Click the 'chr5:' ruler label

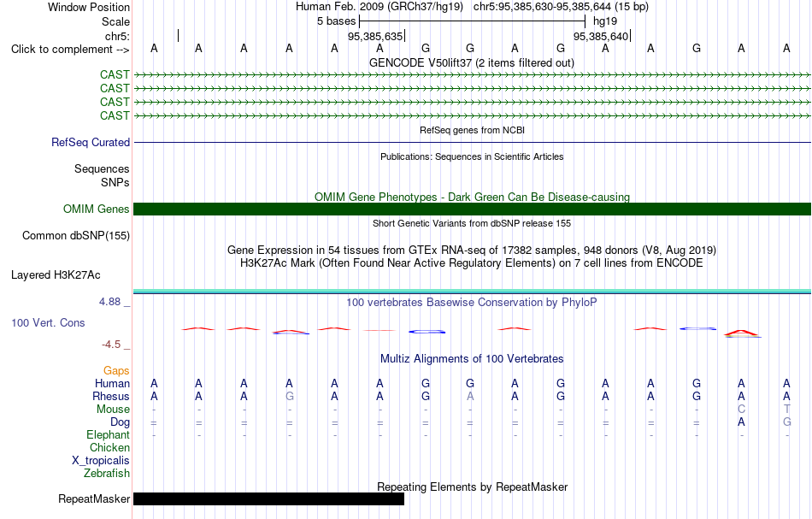coord(117,36)
